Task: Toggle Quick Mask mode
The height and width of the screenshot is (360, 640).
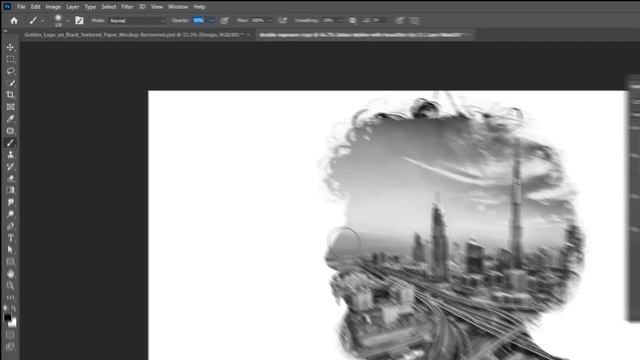Action: coord(11,335)
